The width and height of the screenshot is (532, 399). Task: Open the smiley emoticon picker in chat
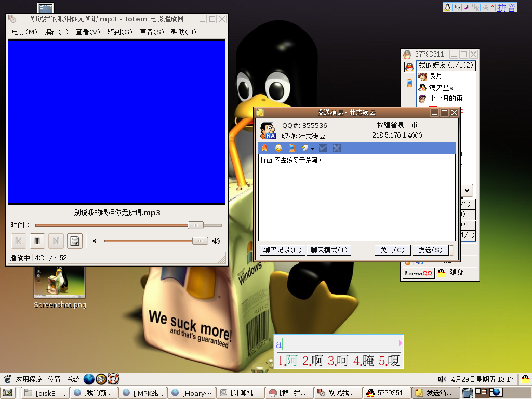coord(278,148)
